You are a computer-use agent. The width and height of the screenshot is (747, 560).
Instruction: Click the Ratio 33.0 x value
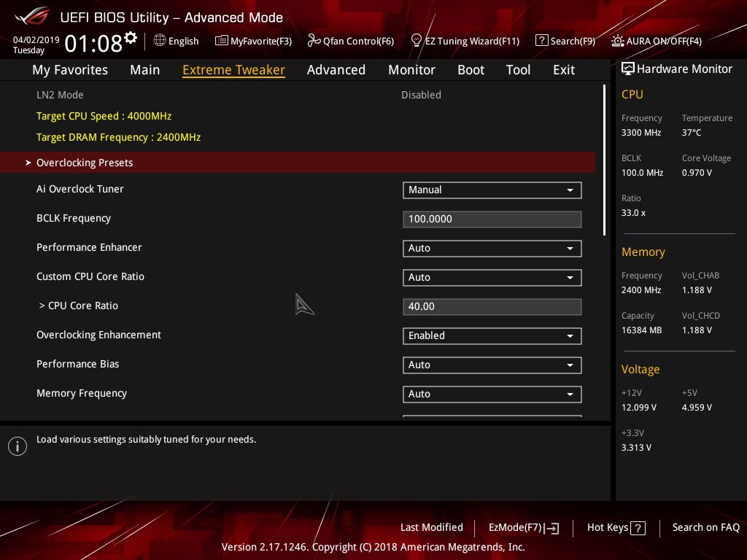(x=633, y=213)
